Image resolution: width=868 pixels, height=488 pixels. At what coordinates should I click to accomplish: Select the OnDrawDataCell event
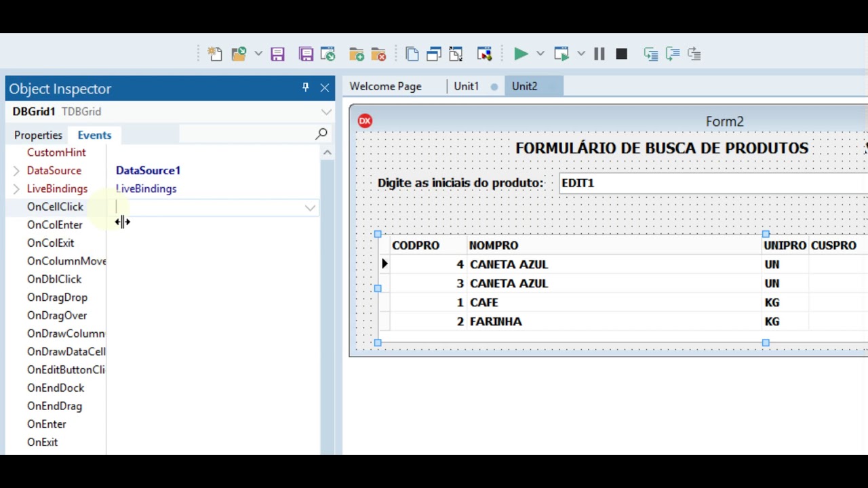66,352
